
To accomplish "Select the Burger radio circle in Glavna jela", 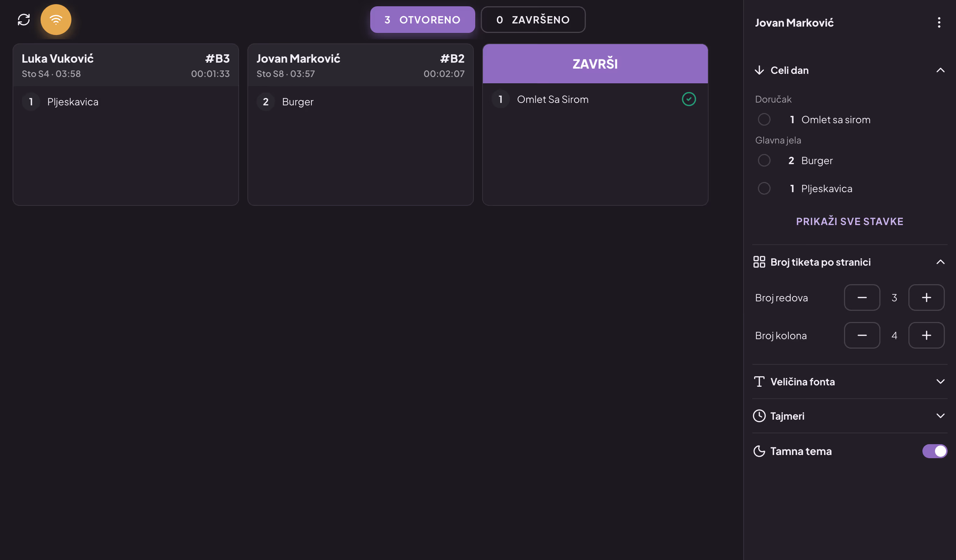I will pyautogui.click(x=764, y=161).
